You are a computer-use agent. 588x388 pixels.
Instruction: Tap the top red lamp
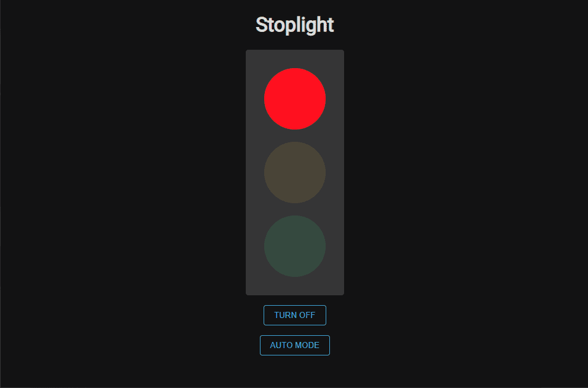(295, 99)
